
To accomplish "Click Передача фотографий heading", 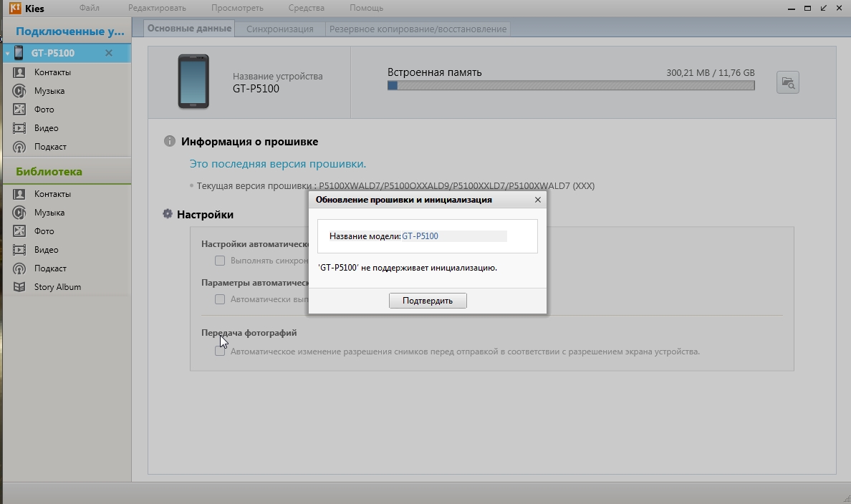I will 249,333.
